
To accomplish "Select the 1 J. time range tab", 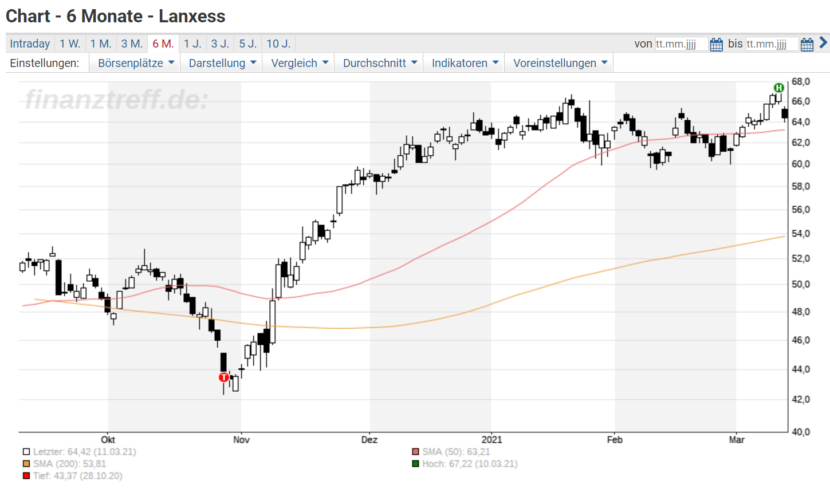I will coord(192,44).
